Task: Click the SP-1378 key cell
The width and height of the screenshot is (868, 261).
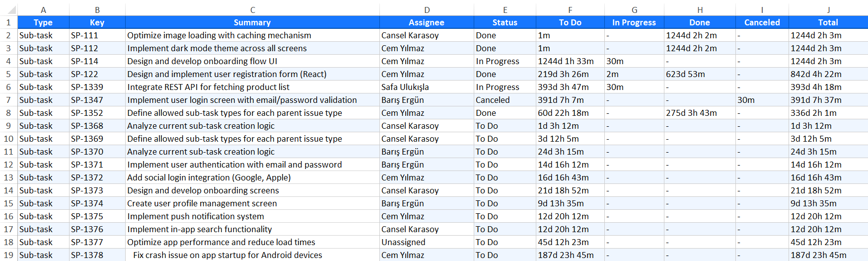Action: click(x=97, y=255)
